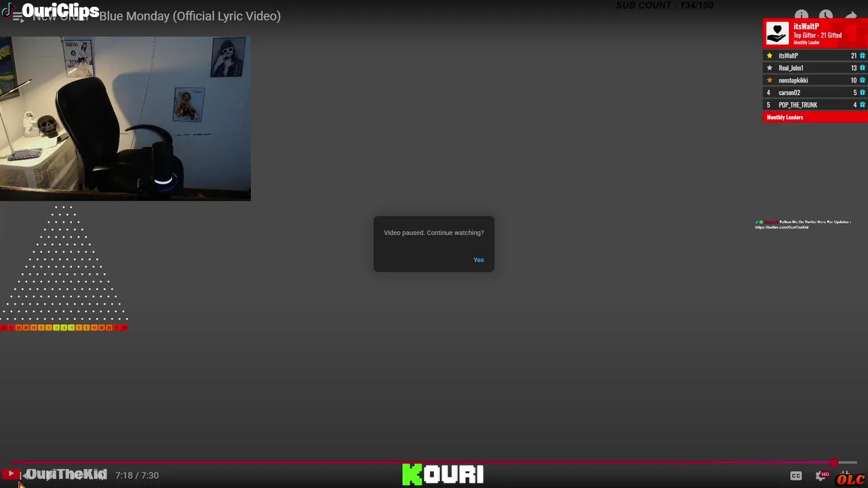
Task: Click the Video paused. Continue watching? message
Action: point(434,232)
